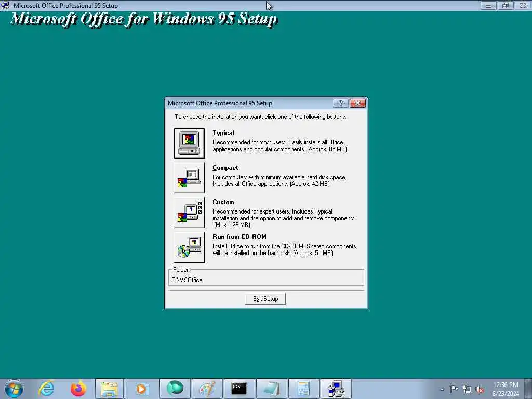Screen dimensions: 532x399
Task: Click the green orb taskbar application
Action: pyautogui.click(x=175, y=389)
